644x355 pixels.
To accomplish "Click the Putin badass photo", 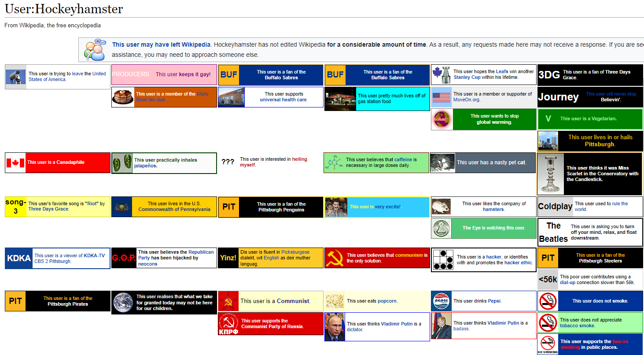I will (441, 326).
